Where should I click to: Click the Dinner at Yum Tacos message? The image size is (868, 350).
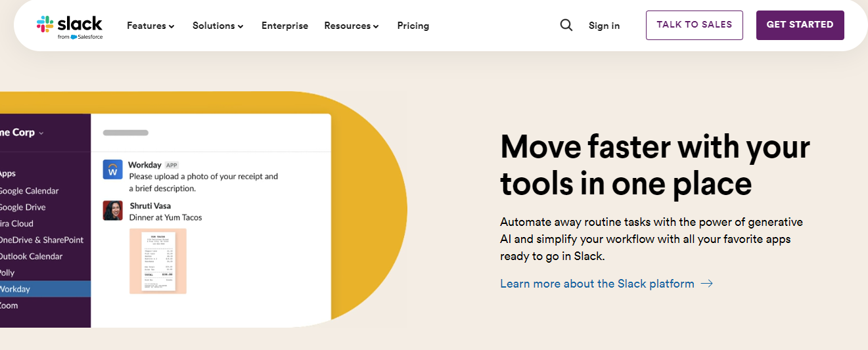(x=166, y=217)
